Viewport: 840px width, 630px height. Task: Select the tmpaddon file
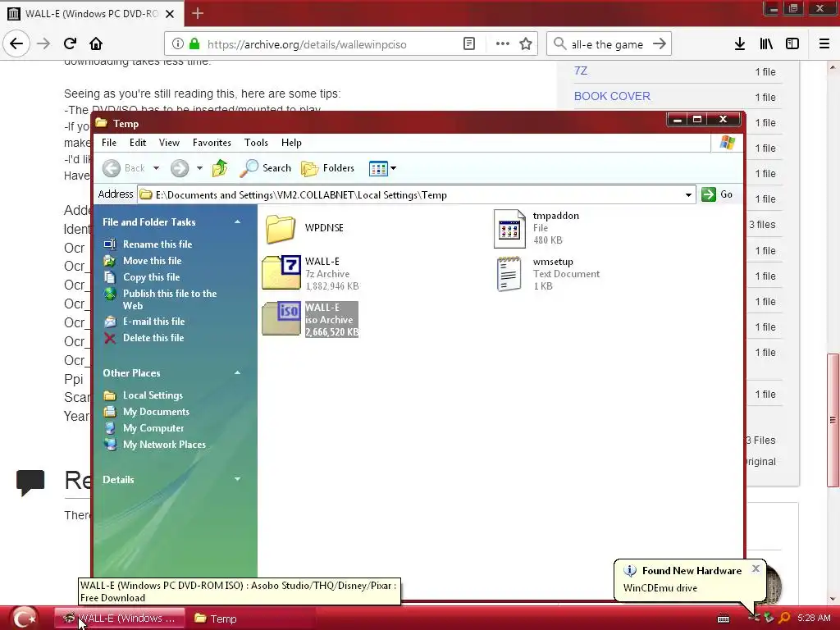click(x=536, y=228)
